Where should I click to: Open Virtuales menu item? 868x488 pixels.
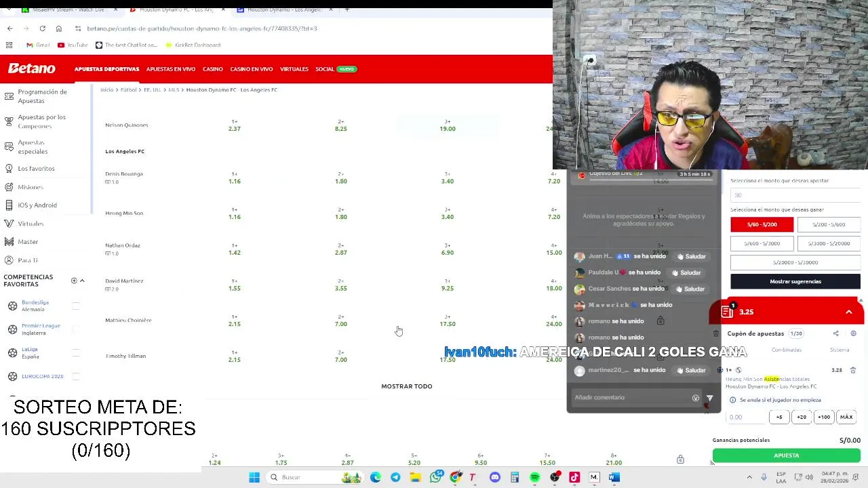(x=294, y=69)
